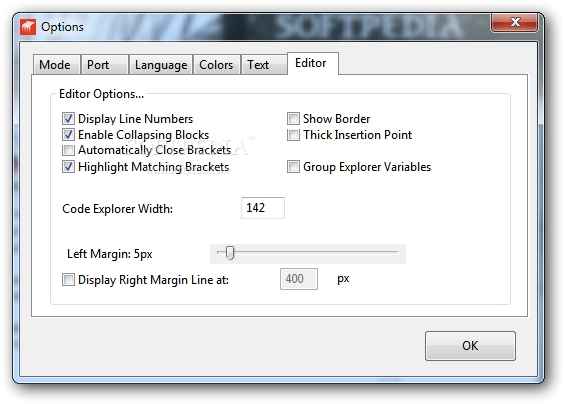The width and height of the screenshot is (565, 404).
Task: Click the Editor Options... group label
Action: [x=101, y=94]
